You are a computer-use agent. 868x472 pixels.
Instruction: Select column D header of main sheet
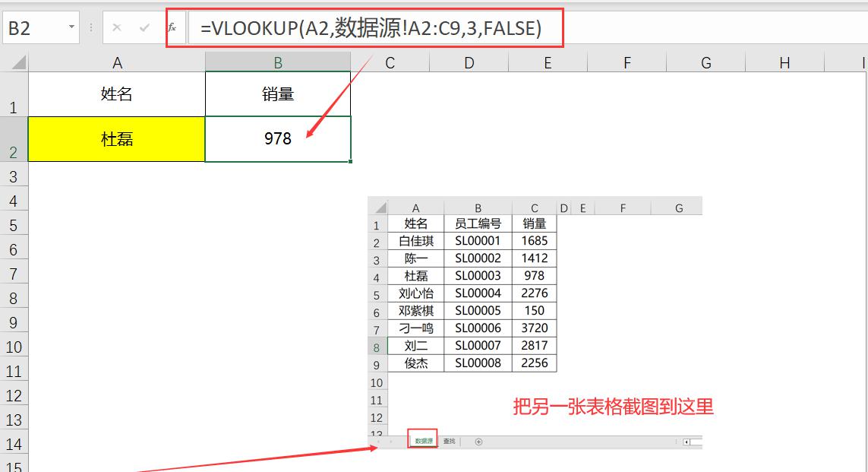[469, 62]
